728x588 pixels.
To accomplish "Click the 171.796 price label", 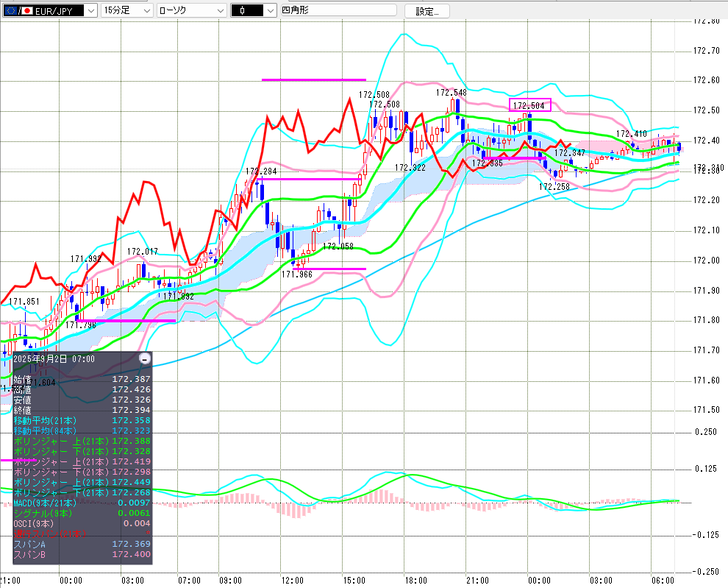I will (80, 325).
